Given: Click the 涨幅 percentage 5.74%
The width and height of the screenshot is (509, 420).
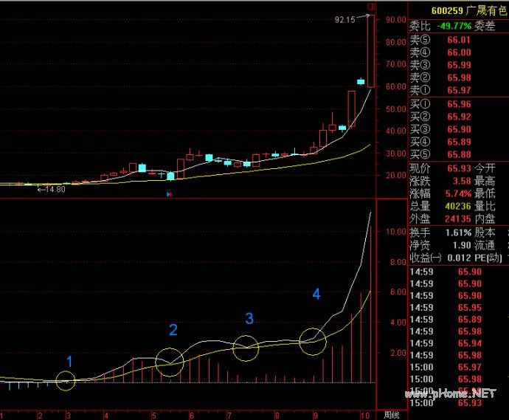Looking at the screenshot, I should [458, 193].
